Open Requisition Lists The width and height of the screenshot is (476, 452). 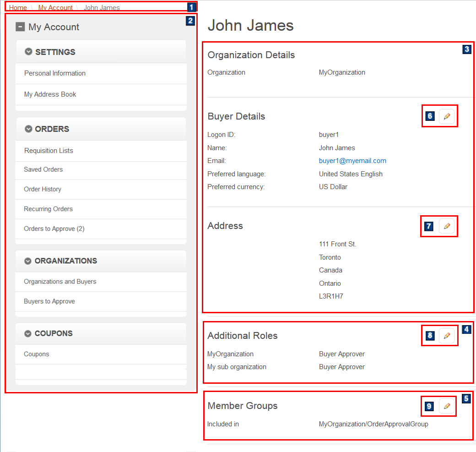pos(49,151)
